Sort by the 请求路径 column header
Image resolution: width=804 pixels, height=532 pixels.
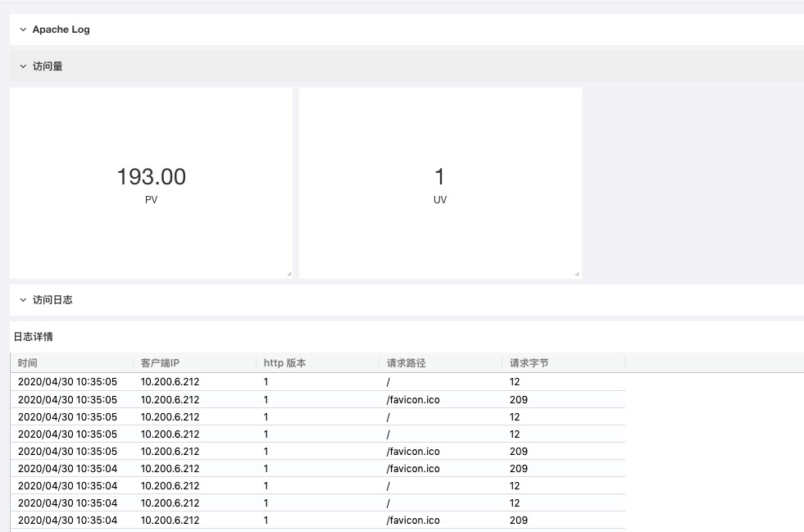[407, 363]
